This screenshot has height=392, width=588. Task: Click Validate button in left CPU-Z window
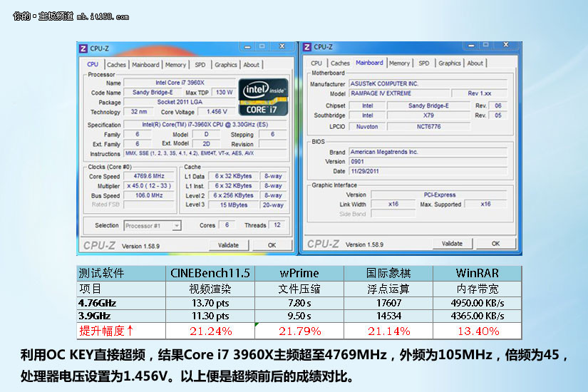[228, 245]
